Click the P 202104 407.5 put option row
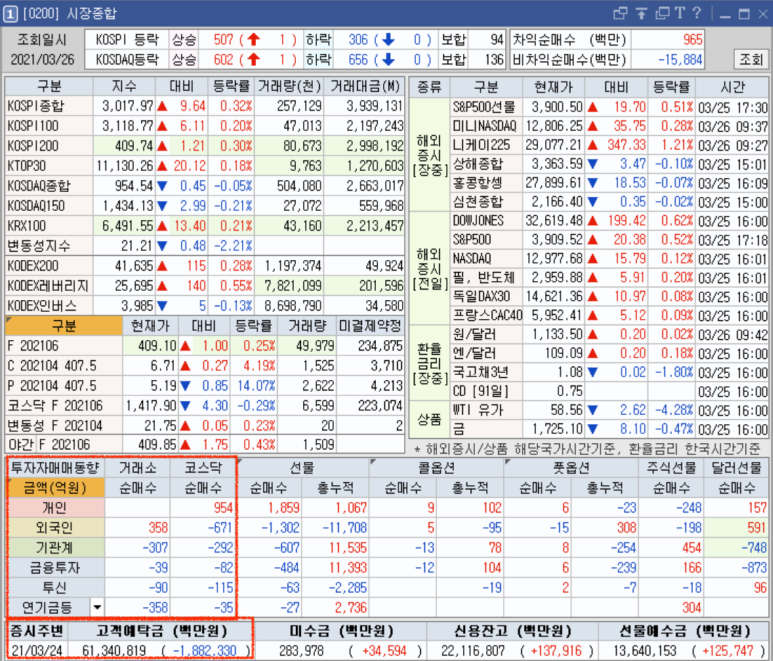 pyautogui.click(x=205, y=385)
